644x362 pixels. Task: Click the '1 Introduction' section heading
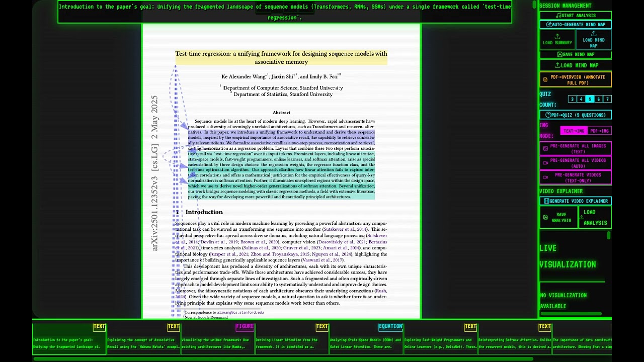[199, 212]
